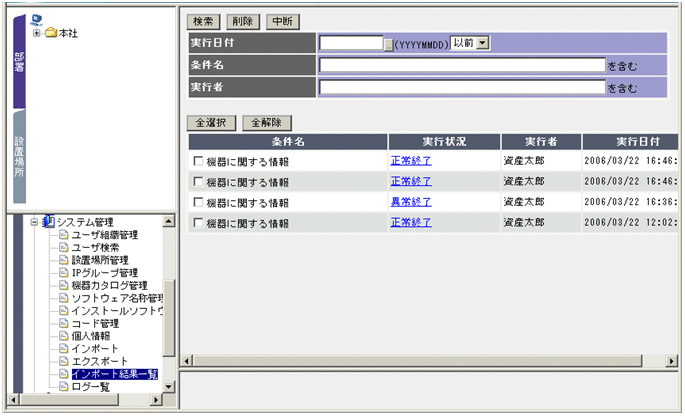Click the システム管理 book icon
The width and height of the screenshot is (685, 417).
tap(48, 221)
